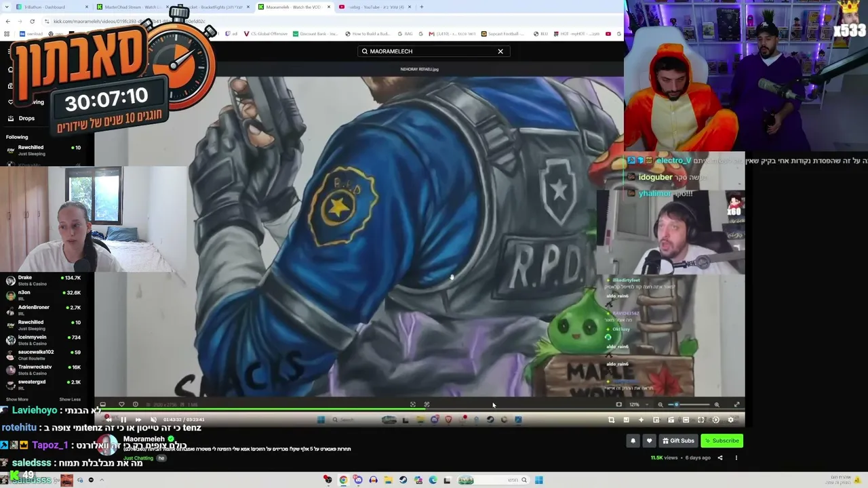Click the image info icon in the viewer
This screenshot has height=488, width=868.
[x=136, y=405]
